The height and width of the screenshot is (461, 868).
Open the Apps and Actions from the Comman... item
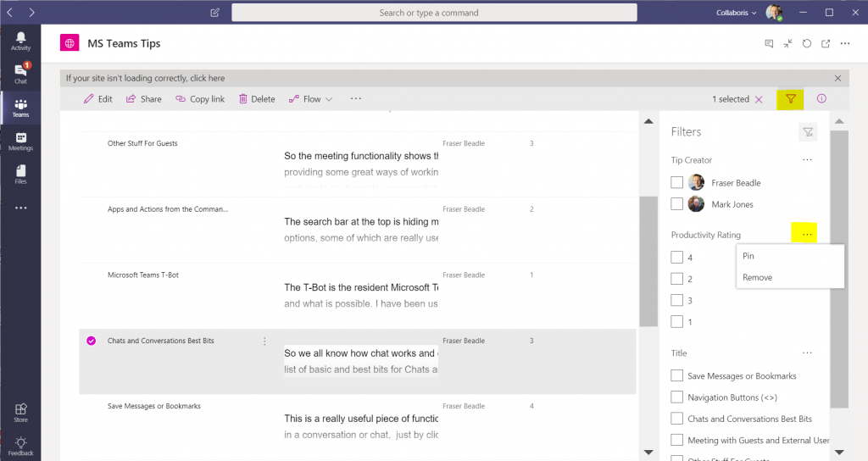click(x=168, y=209)
